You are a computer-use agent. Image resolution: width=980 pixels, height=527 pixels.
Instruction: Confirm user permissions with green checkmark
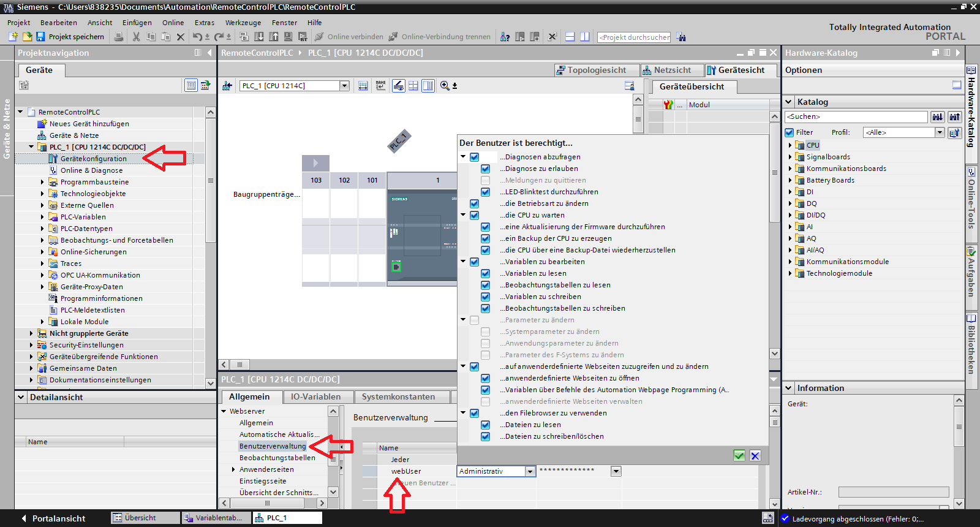tap(739, 455)
